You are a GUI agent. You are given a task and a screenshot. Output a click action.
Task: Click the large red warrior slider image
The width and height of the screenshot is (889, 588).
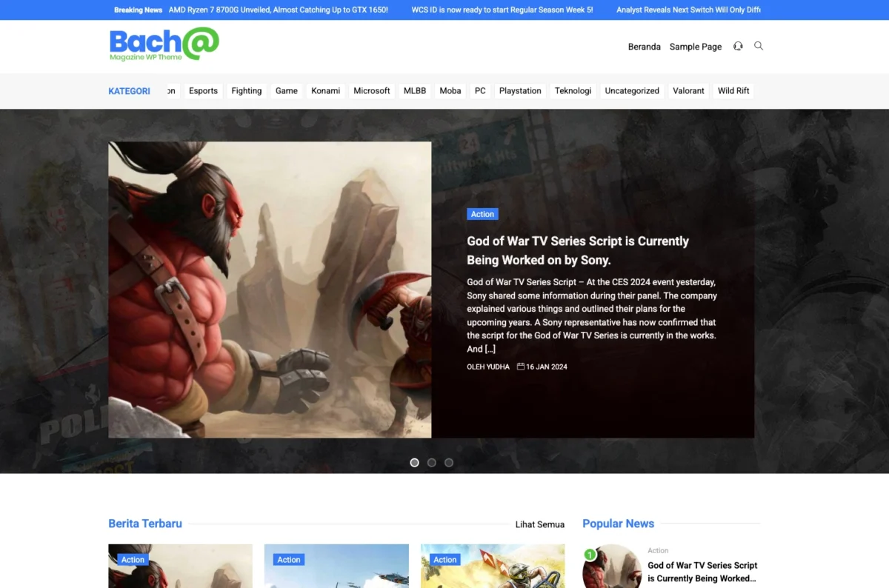click(270, 290)
